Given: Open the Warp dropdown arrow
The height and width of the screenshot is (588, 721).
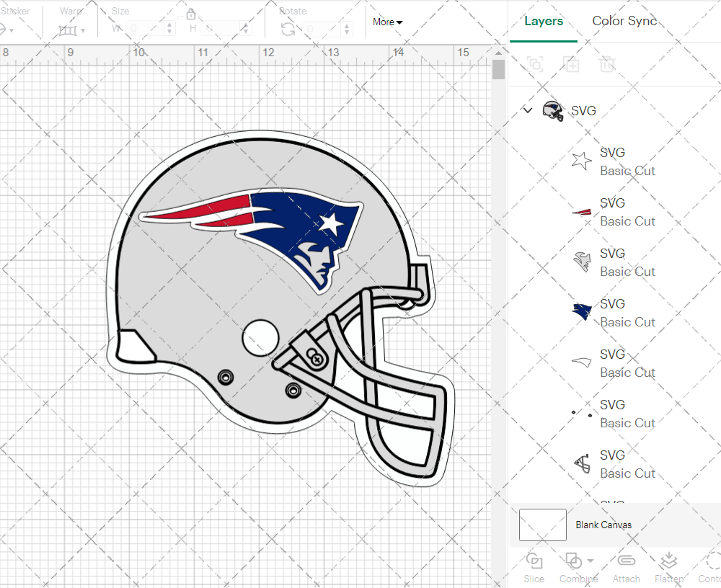Looking at the screenshot, I should coord(83,31).
